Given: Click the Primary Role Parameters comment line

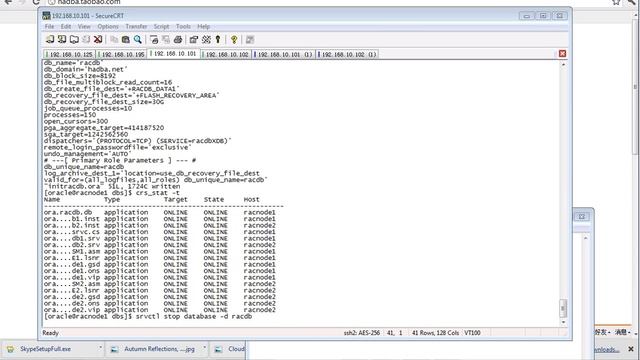Looking at the screenshot, I should click(x=120, y=160).
